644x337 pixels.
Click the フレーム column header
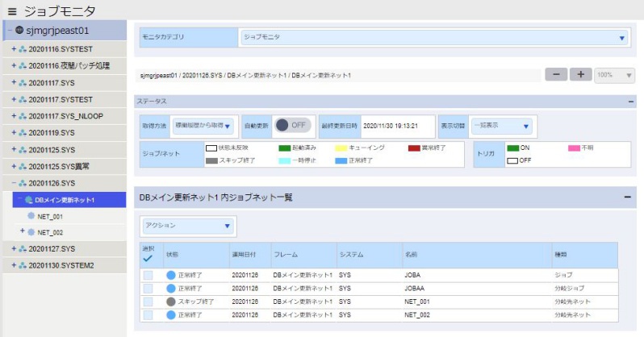point(304,255)
